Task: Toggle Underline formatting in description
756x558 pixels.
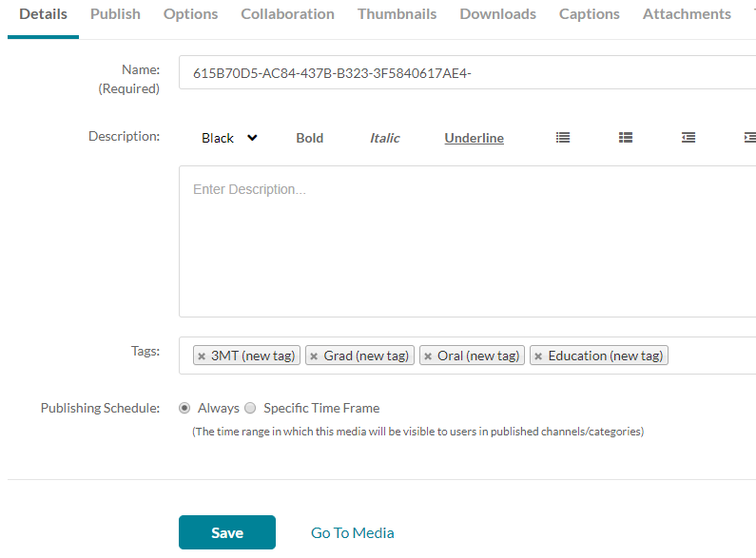Action: click(474, 138)
